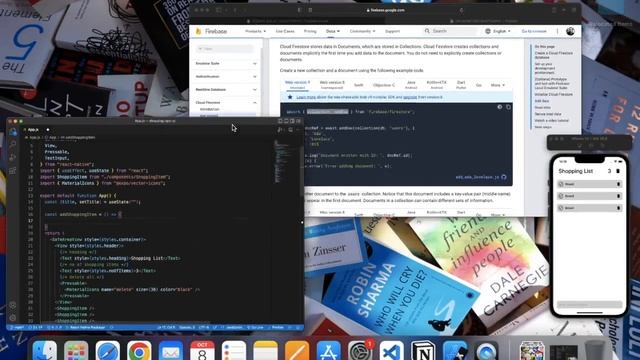
Task: Open the Extensions view in VS Code
Action: tap(13, 171)
